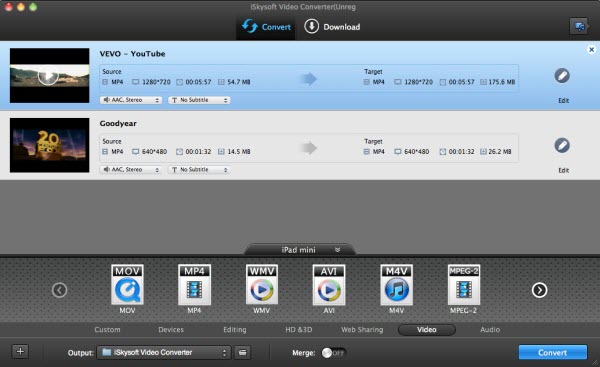Click the VEVO source resolution 1280*720

click(x=156, y=82)
